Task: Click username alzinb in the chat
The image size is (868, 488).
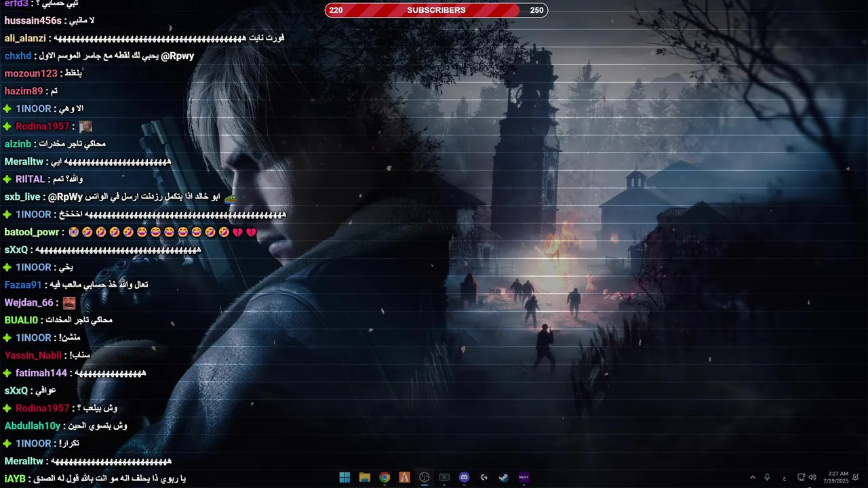Action: [18, 144]
